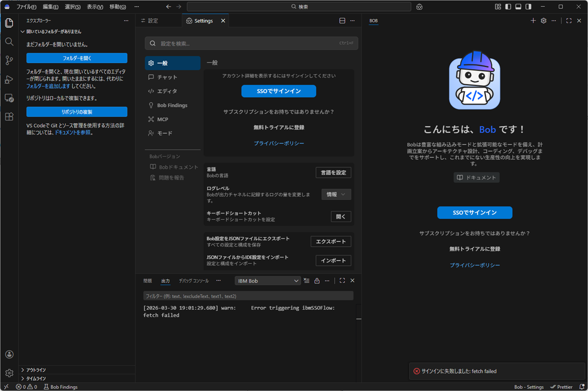
Task: Open the Source Control view
Action: [x=9, y=60]
